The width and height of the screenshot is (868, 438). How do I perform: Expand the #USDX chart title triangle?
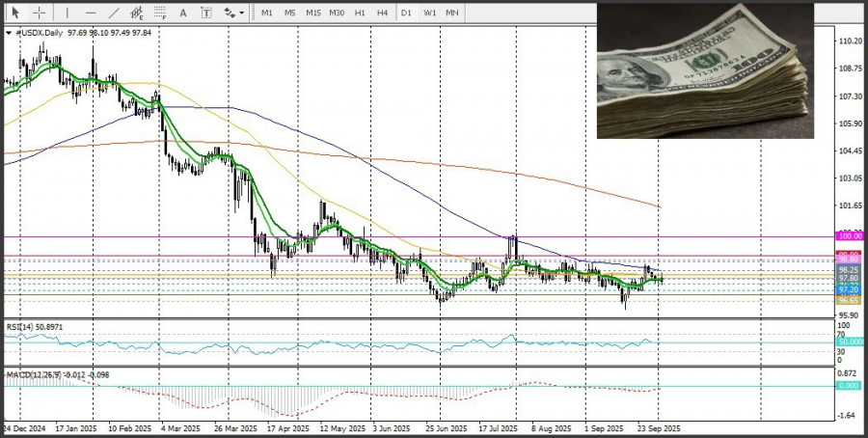pos(10,33)
